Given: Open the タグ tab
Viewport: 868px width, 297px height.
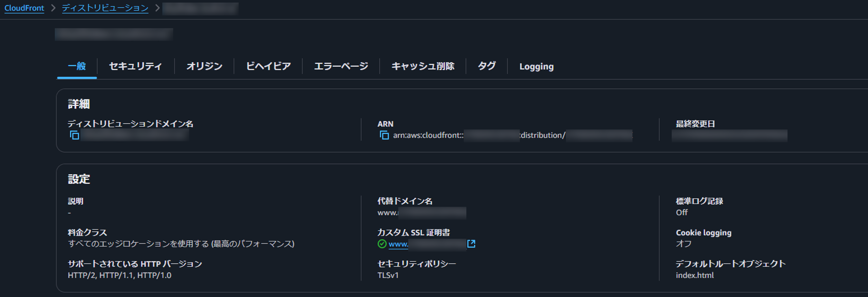Looking at the screenshot, I should (486, 67).
